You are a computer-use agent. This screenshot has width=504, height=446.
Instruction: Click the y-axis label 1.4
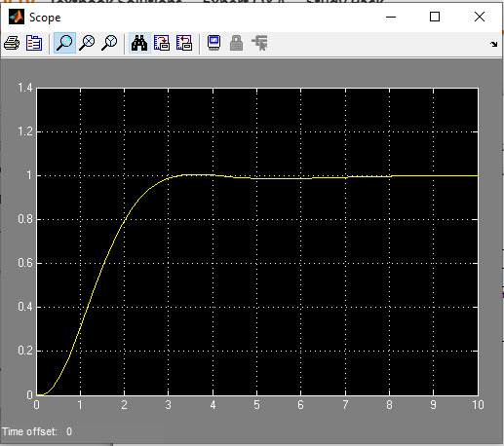click(25, 88)
